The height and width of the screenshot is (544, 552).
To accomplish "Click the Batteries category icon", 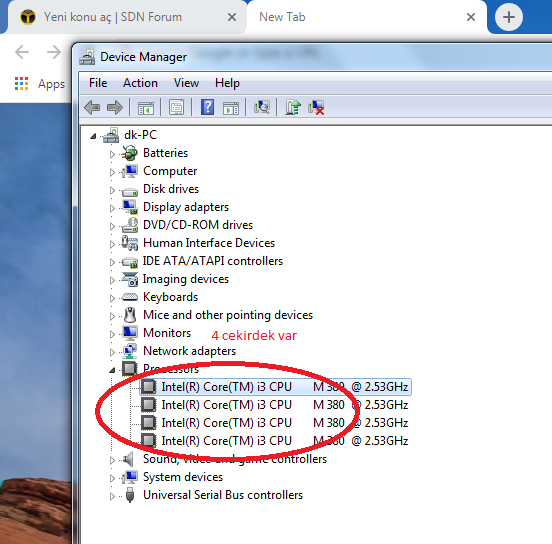I will click(x=129, y=153).
